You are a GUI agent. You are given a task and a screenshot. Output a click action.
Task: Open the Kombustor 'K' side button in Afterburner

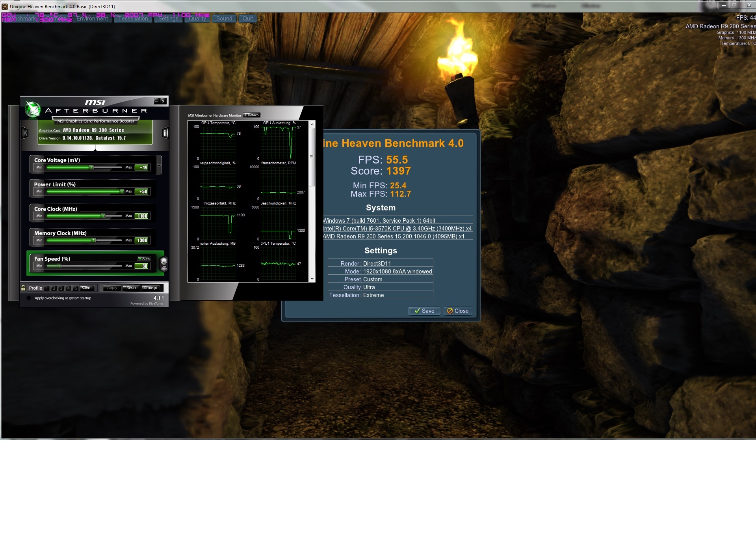click(25, 133)
